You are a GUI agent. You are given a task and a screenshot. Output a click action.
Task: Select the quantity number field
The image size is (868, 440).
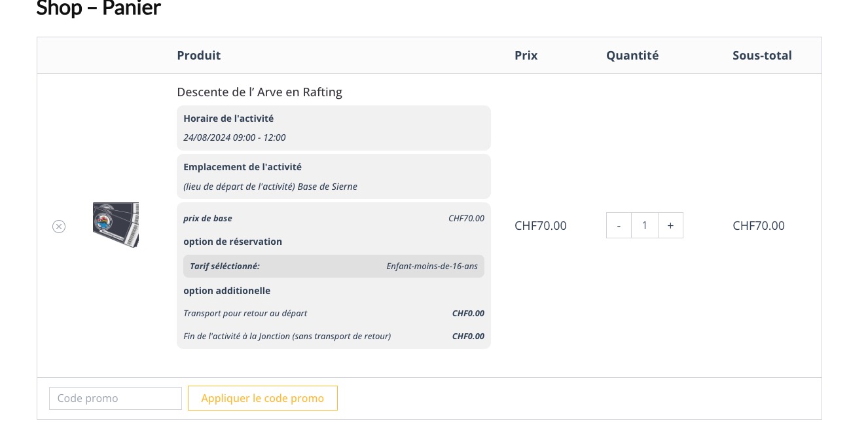pyautogui.click(x=645, y=225)
